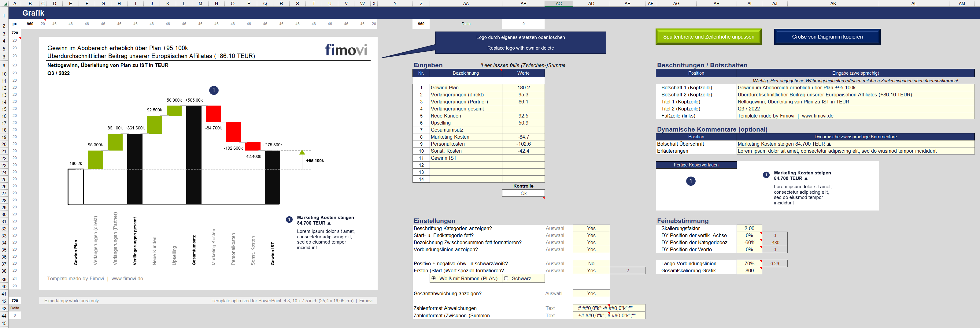Click empty Eingaben row 12 Bezeichnung cell
The width and height of the screenshot is (980, 328).
coord(466,165)
